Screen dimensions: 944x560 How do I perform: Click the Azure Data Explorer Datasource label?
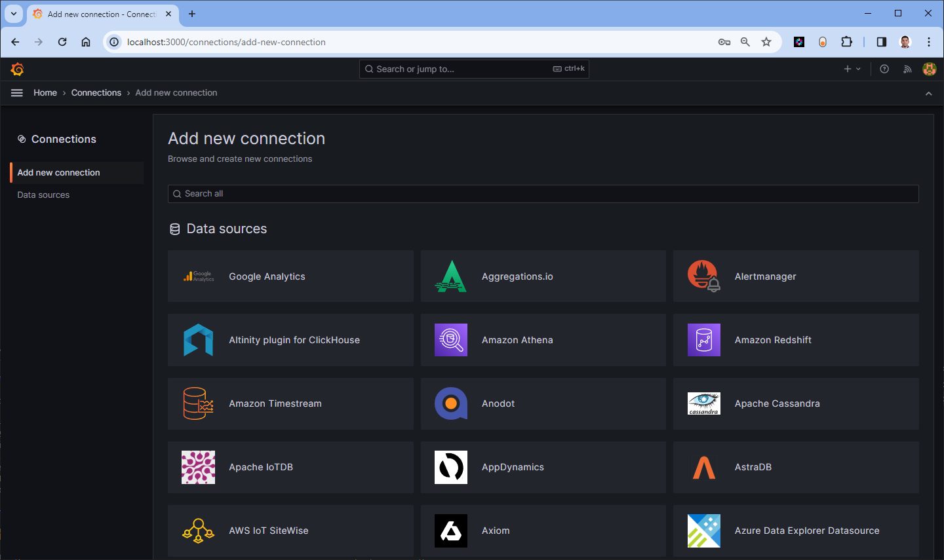click(x=807, y=531)
